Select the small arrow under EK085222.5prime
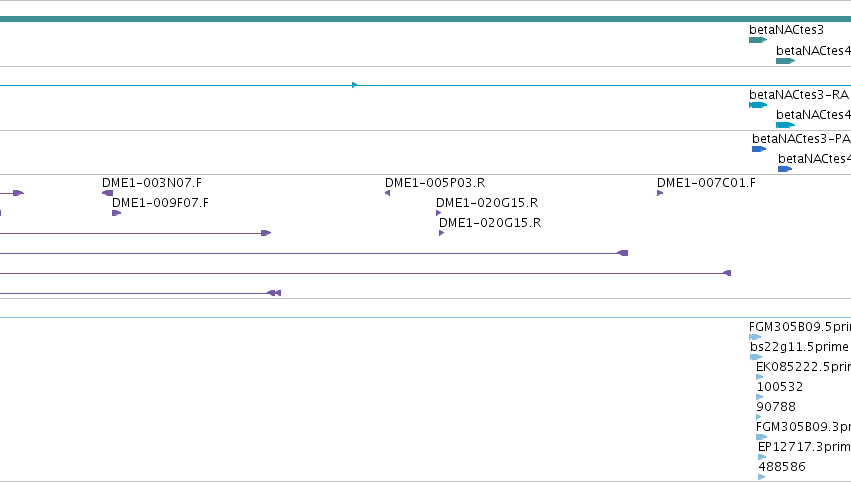 click(759, 377)
